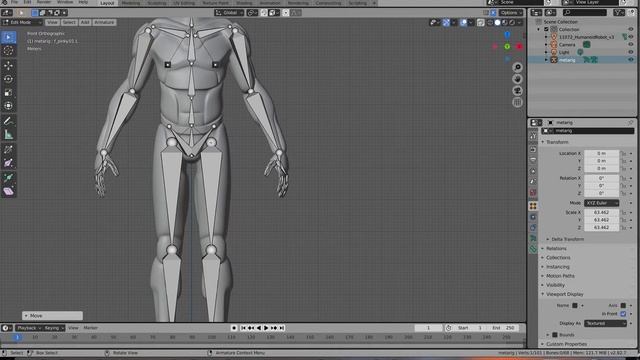Click the Scale X value field

[602, 212]
